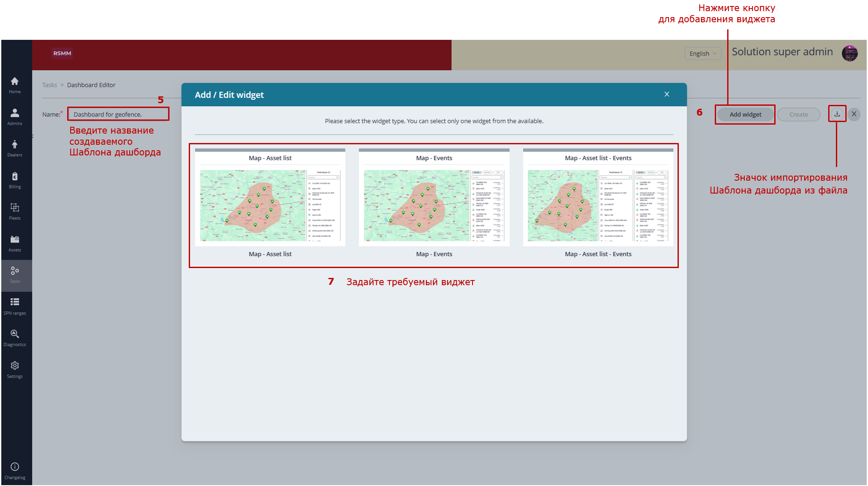Open the Fleets sidebar icon
The height and width of the screenshot is (486, 868).
click(x=15, y=212)
